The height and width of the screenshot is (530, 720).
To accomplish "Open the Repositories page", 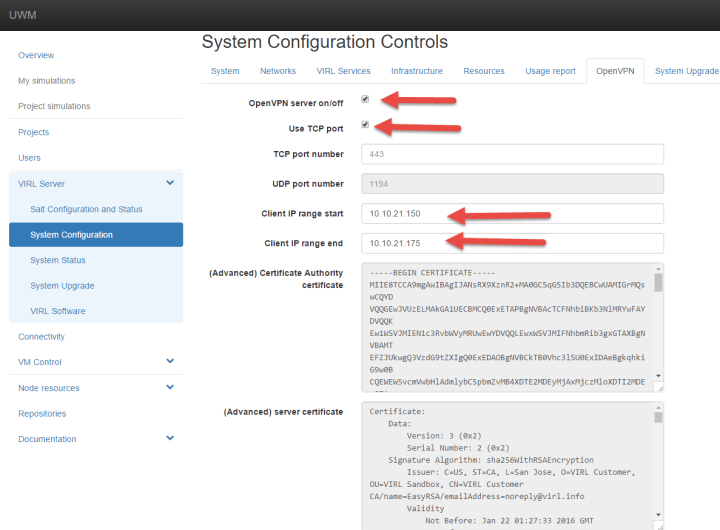I will point(42,414).
